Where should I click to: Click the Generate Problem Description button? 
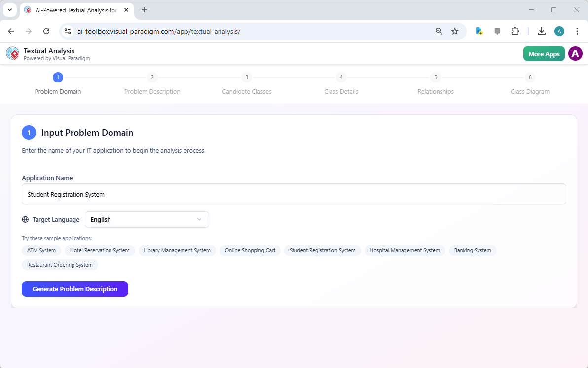point(74,289)
